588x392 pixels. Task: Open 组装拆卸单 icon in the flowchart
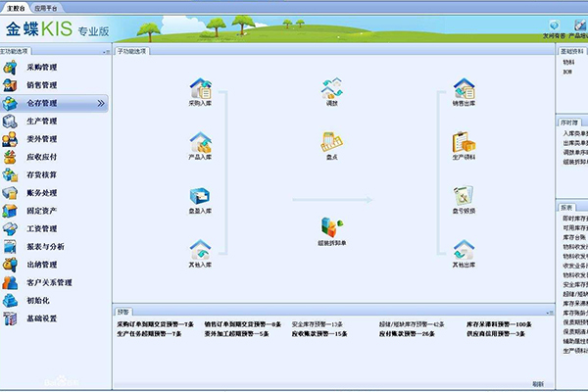(x=332, y=231)
